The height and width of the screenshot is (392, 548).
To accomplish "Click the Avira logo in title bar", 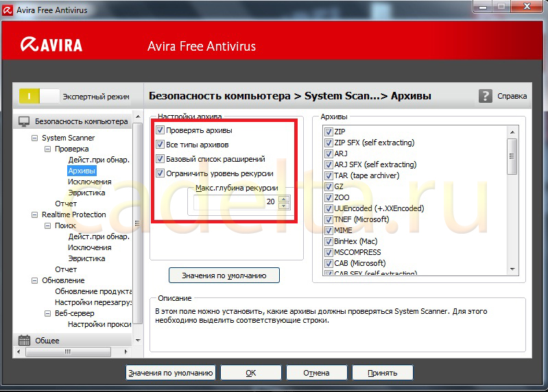I will coord(8,10).
